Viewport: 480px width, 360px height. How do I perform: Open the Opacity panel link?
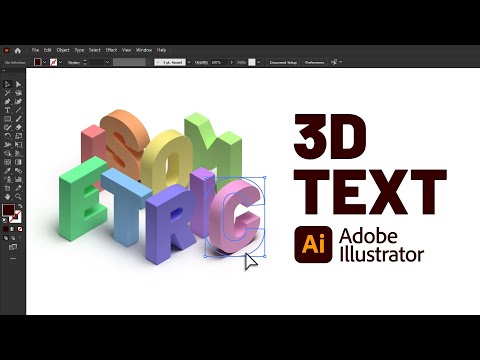pyautogui.click(x=201, y=62)
